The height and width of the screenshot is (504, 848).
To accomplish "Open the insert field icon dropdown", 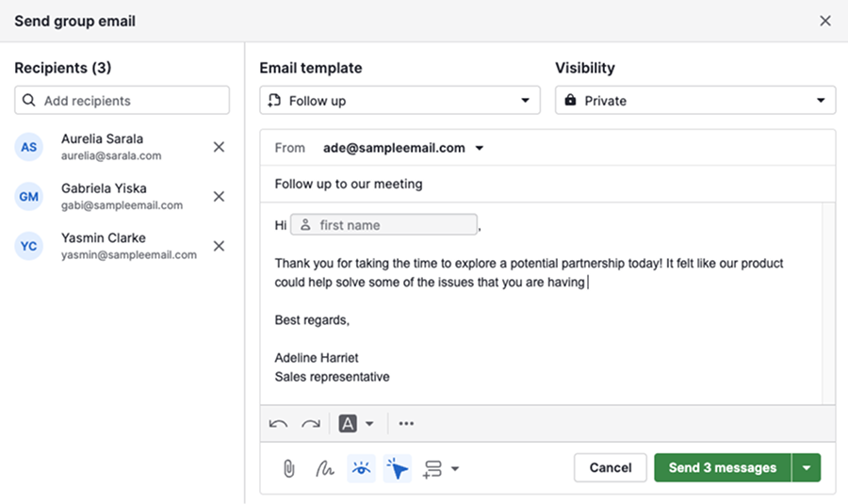I will pyautogui.click(x=441, y=468).
